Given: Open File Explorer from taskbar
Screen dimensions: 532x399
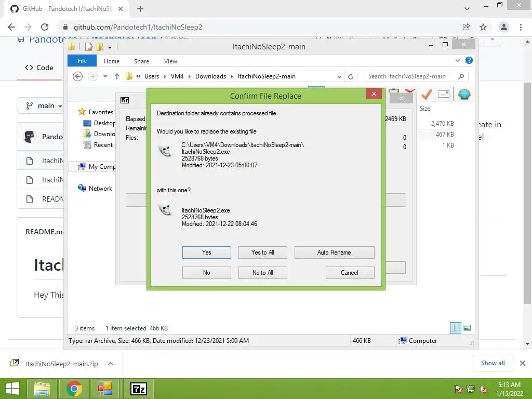Looking at the screenshot, I should click(42, 389).
